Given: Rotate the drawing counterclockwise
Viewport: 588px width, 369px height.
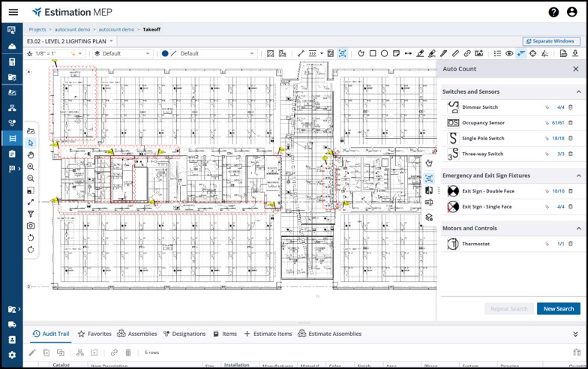Looking at the screenshot, I should [31, 238].
